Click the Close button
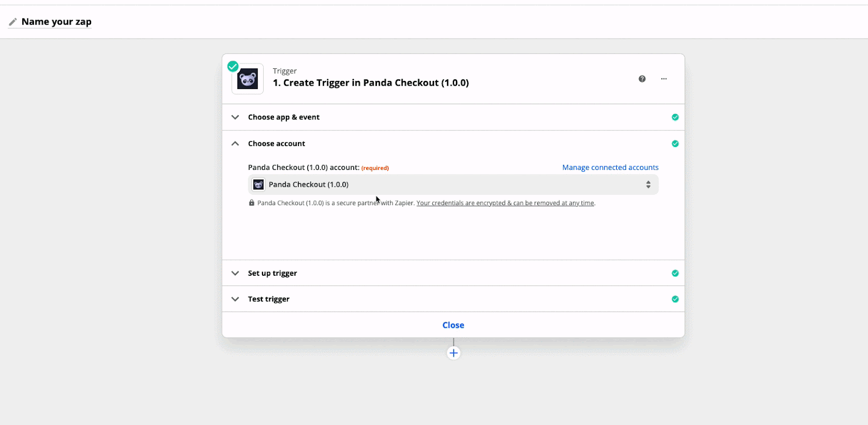This screenshot has height=425, width=868. (x=453, y=325)
